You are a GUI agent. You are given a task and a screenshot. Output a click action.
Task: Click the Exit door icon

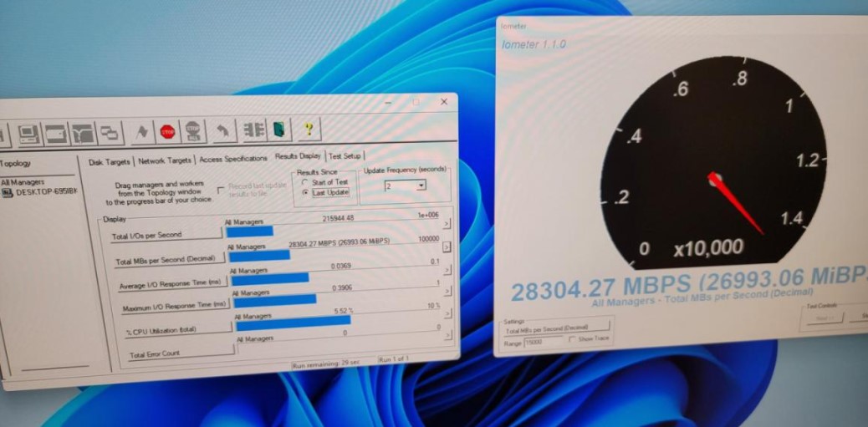279,129
